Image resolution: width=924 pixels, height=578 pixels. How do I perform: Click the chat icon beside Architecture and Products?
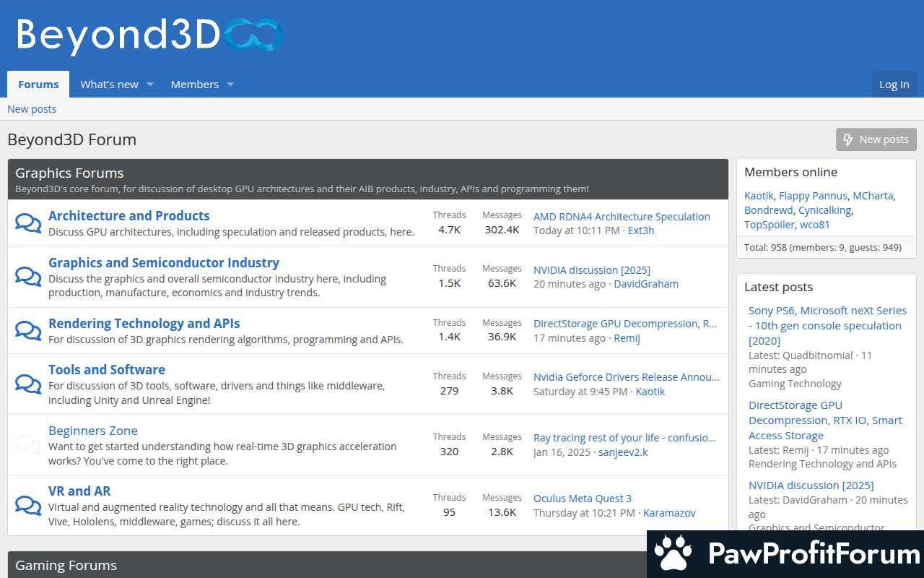(28, 223)
